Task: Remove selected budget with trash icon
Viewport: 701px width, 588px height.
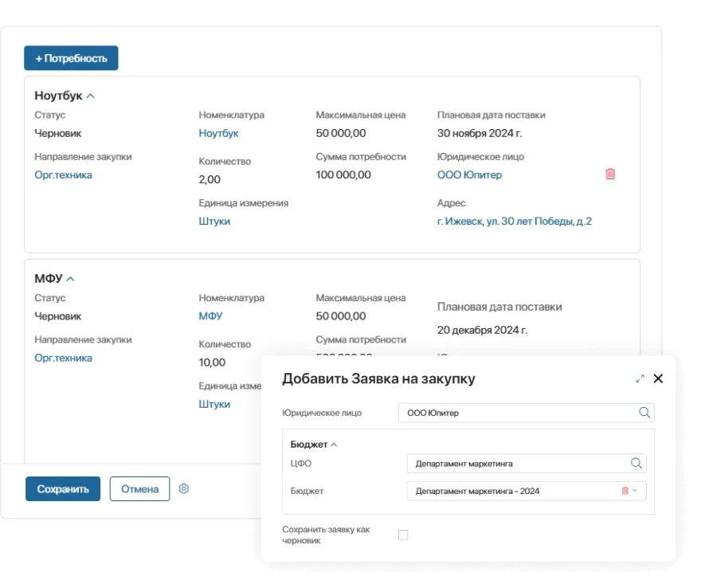Action: [x=625, y=491]
